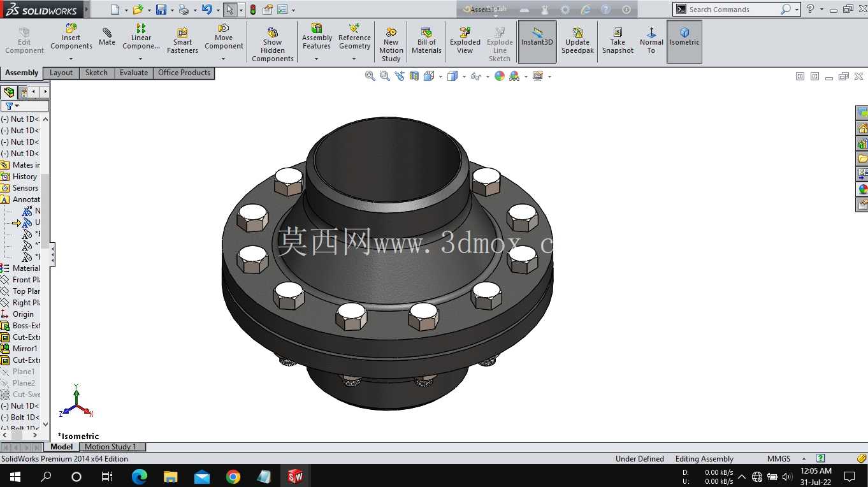Click the Section View icon
The image size is (868, 487).
point(414,76)
